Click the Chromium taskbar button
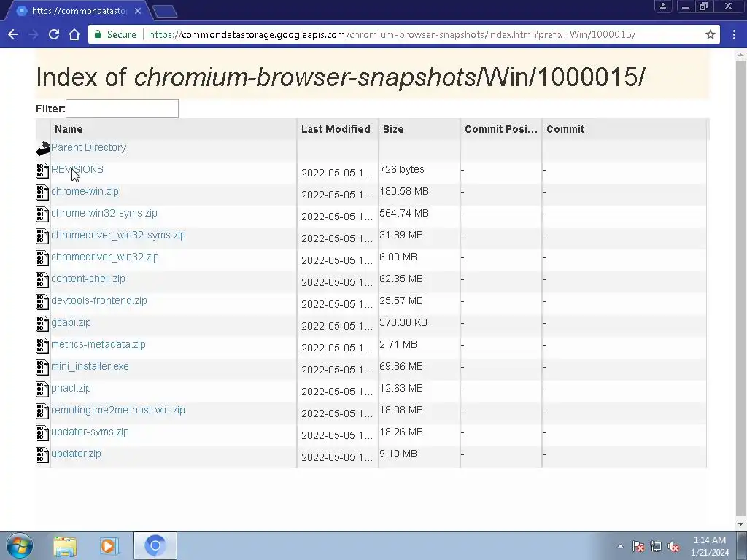Screen dimensions: 747x560 click(155, 545)
